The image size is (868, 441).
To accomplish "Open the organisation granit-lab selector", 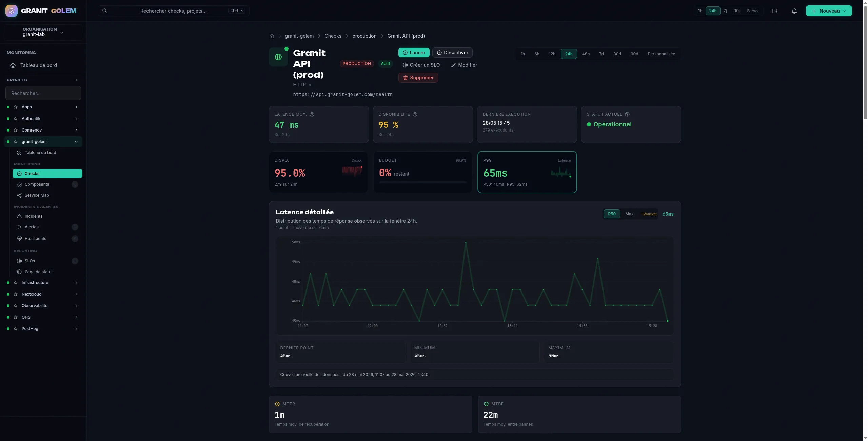I will click(43, 32).
